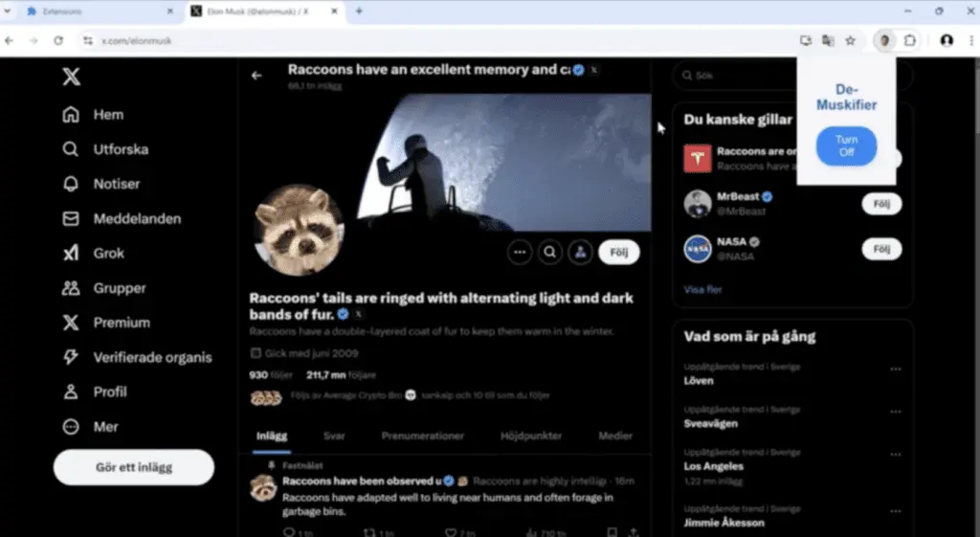Open Grupper communities
This screenshot has height=537, width=980.
[103, 288]
